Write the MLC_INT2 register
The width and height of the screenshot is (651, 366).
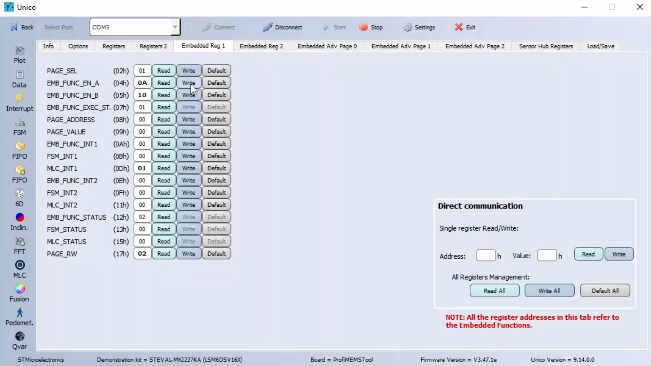(x=188, y=205)
